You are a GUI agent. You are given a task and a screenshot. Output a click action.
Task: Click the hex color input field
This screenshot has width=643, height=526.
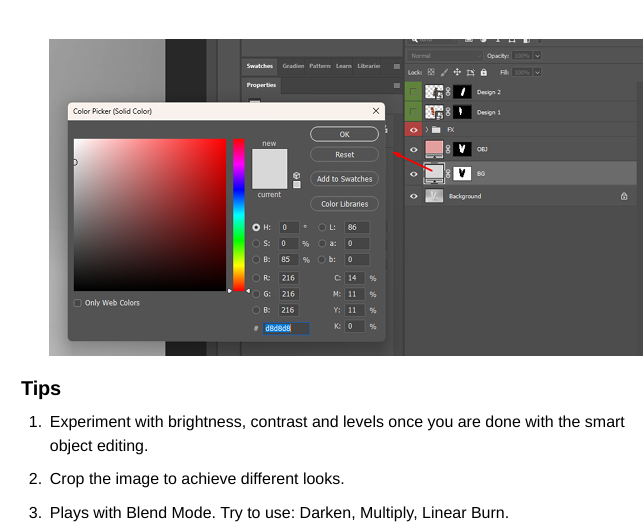point(285,328)
